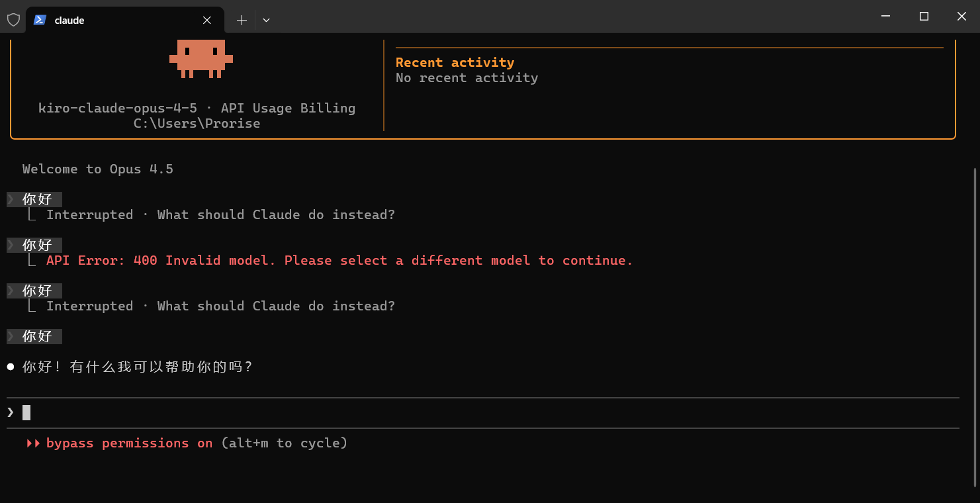Maximize the terminal window
980x503 pixels.
(x=924, y=17)
